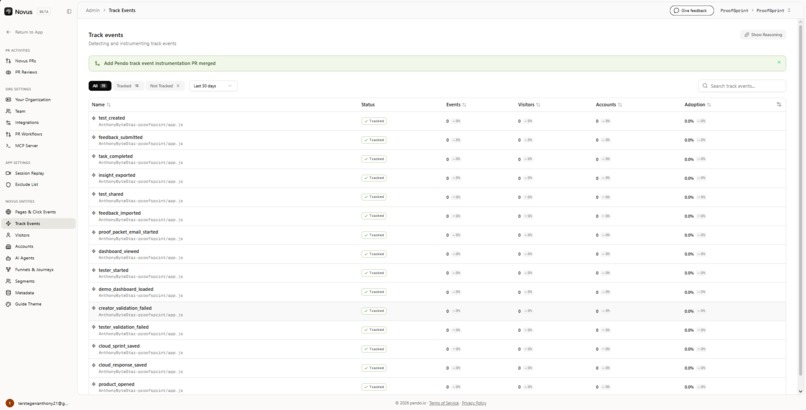806x410 pixels.
Task: Open Visitors in the sidebar
Action: pos(39,235)
